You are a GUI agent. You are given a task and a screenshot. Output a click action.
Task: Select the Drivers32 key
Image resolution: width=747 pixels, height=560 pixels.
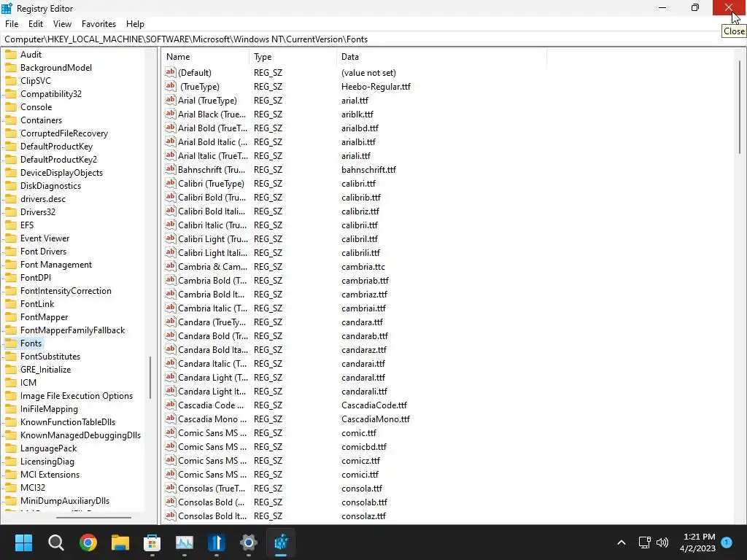[x=38, y=212]
